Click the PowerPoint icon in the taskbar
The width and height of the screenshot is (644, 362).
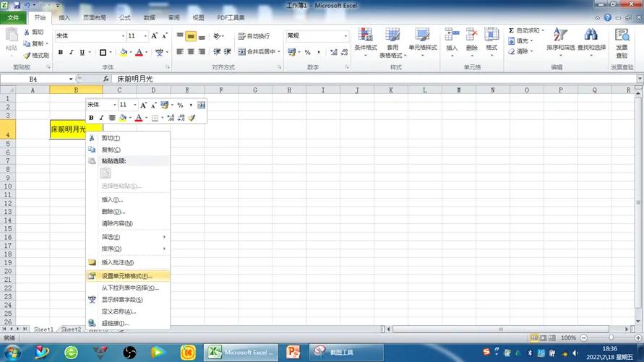coord(293,352)
